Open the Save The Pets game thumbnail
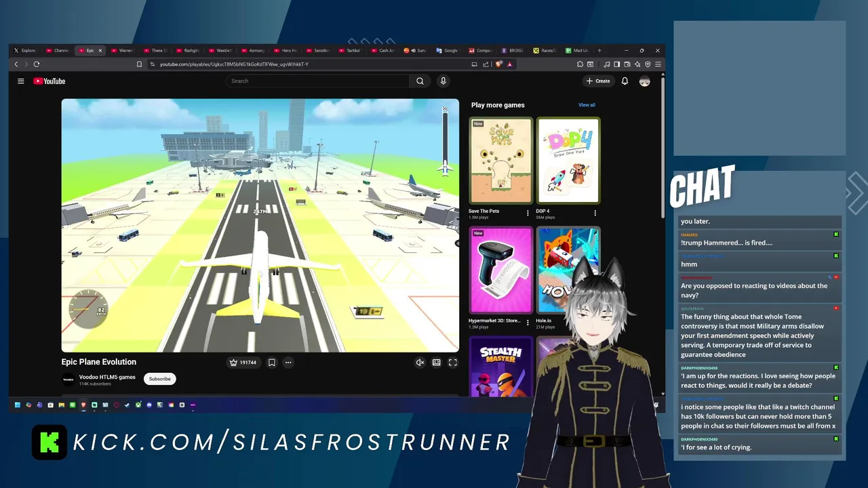This screenshot has width=868, height=488. pos(500,161)
